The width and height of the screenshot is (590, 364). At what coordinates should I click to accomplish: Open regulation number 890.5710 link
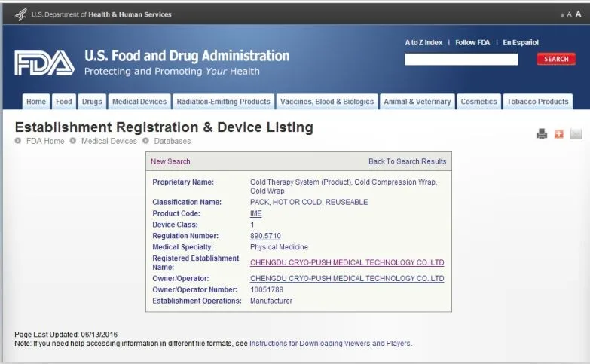pyautogui.click(x=265, y=236)
